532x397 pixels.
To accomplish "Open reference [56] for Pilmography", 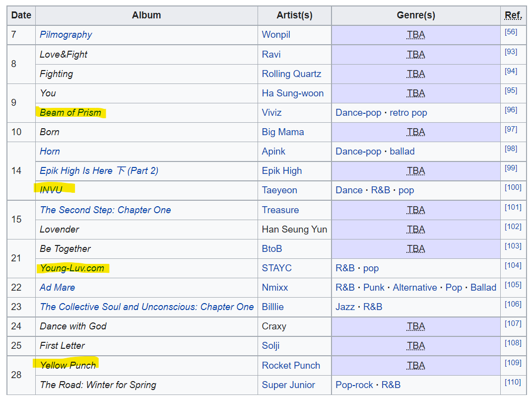I will 511,32.
